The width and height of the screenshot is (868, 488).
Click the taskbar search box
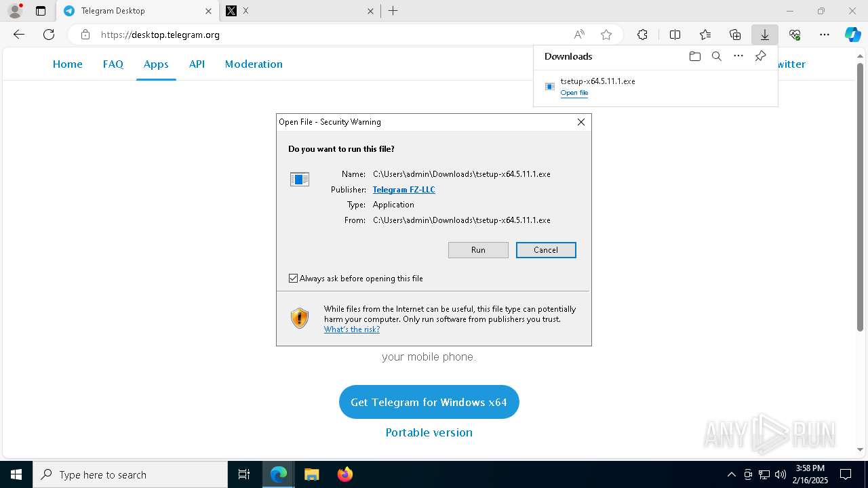(x=130, y=474)
